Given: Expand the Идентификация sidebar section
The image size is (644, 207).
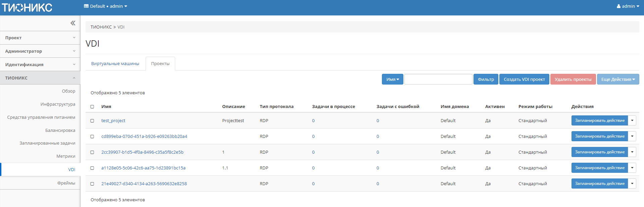Looking at the screenshot, I should (x=40, y=64).
